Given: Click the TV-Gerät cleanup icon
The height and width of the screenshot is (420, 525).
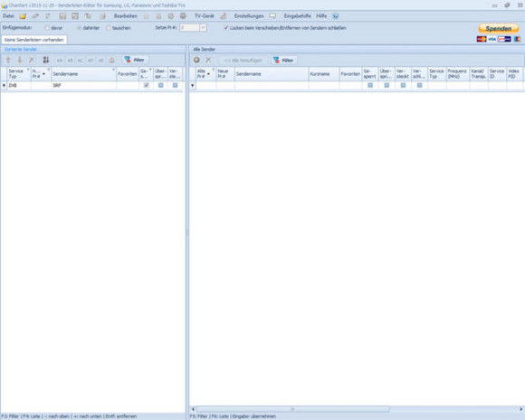Looking at the screenshot, I should point(223,16).
